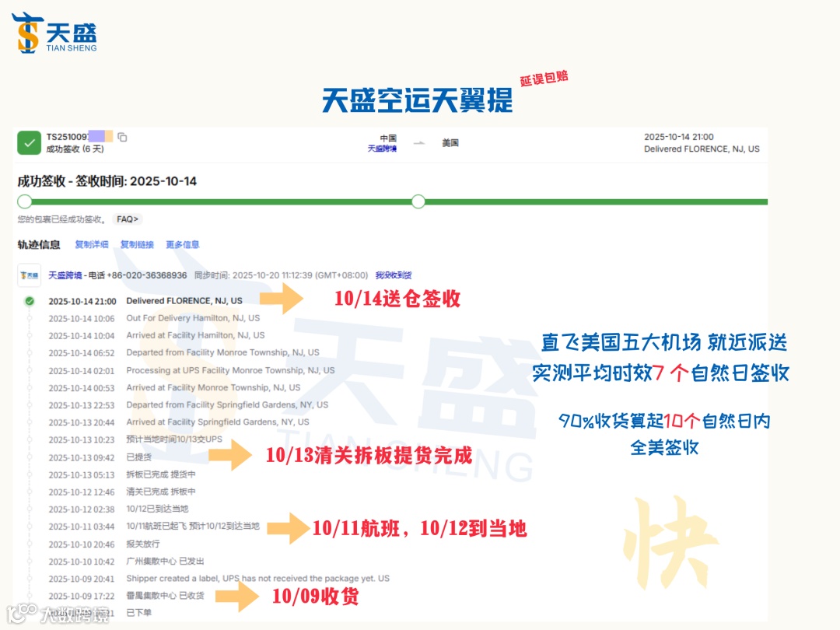The width and height of the screenshot is (840, 630).
Task: Click the 中国 origin label
Action: [x=388, y=138]
